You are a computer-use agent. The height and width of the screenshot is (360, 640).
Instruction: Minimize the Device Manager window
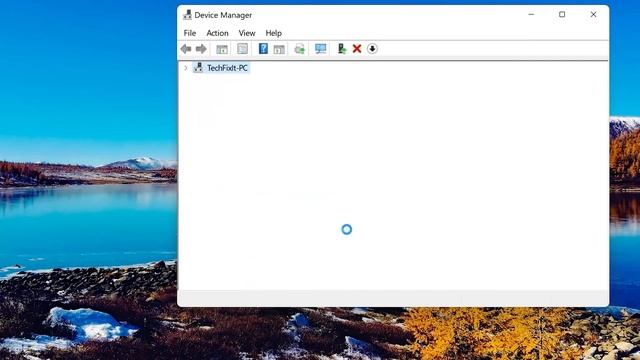(x=531, y=15)
